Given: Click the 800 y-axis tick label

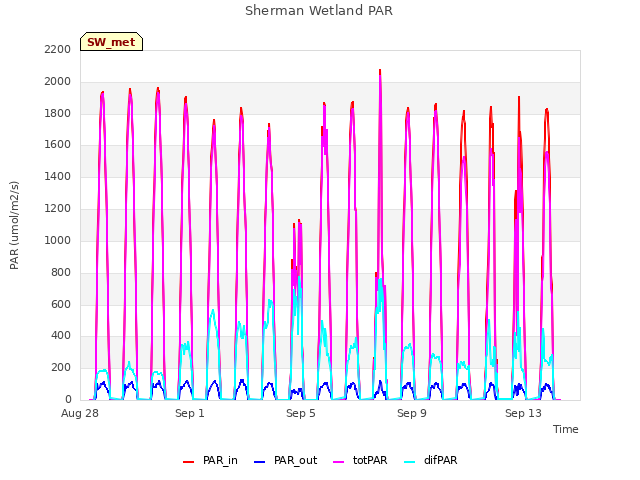Looking at the screenshot, I should [61, 273].
